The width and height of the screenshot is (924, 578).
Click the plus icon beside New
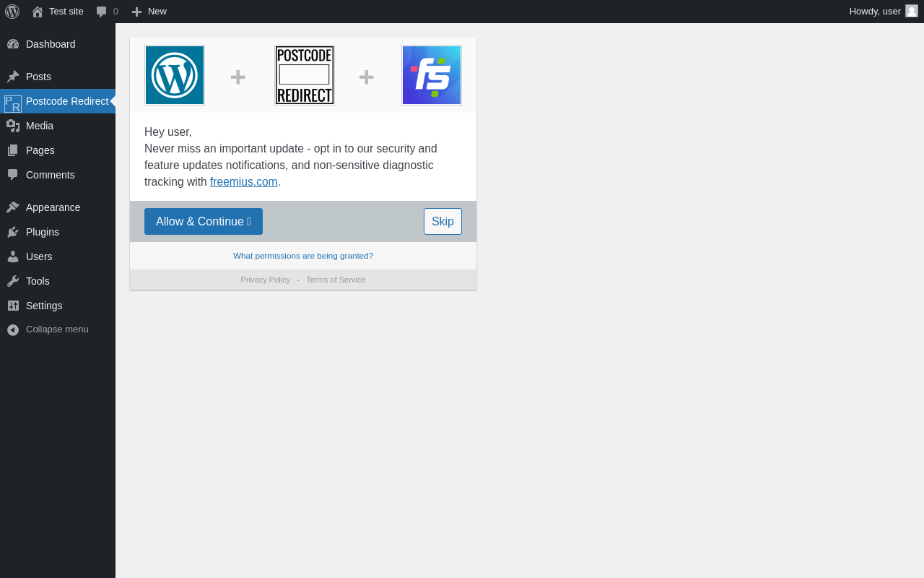click(x=136, y=12)
